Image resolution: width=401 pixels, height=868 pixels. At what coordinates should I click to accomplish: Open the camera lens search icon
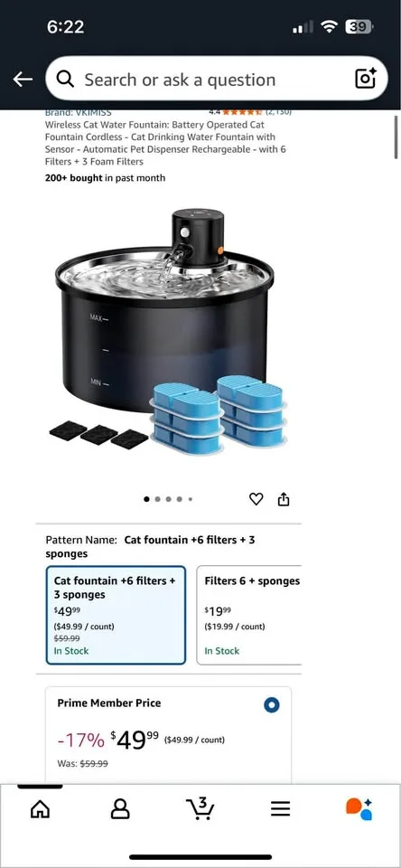pos(365,79)
